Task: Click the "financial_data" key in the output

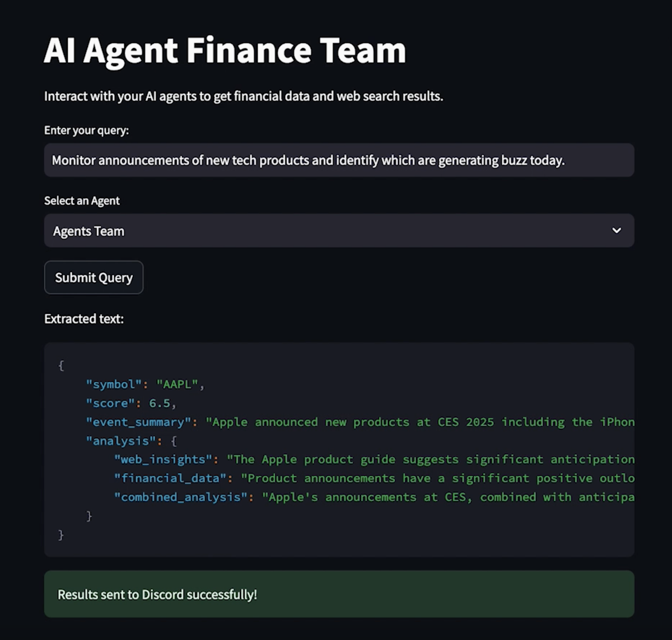Action: 174,479
